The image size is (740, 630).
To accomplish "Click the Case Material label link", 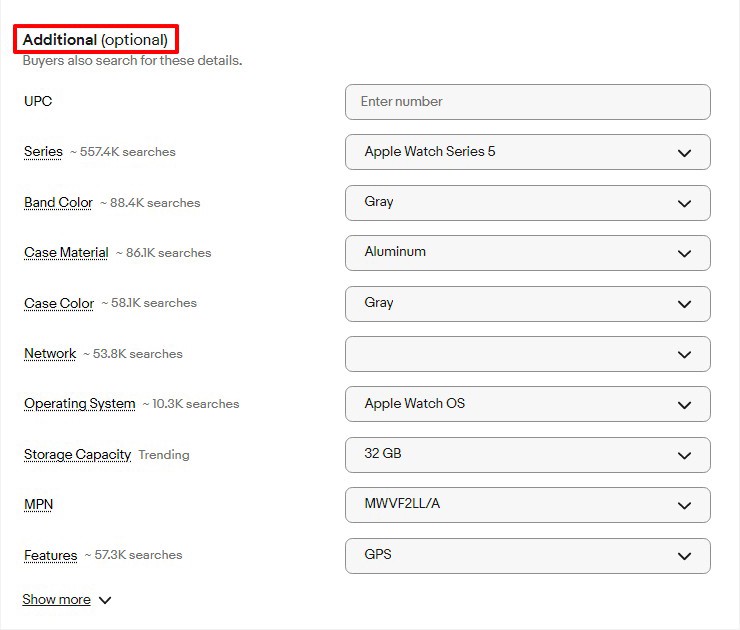I will (66, 252).
